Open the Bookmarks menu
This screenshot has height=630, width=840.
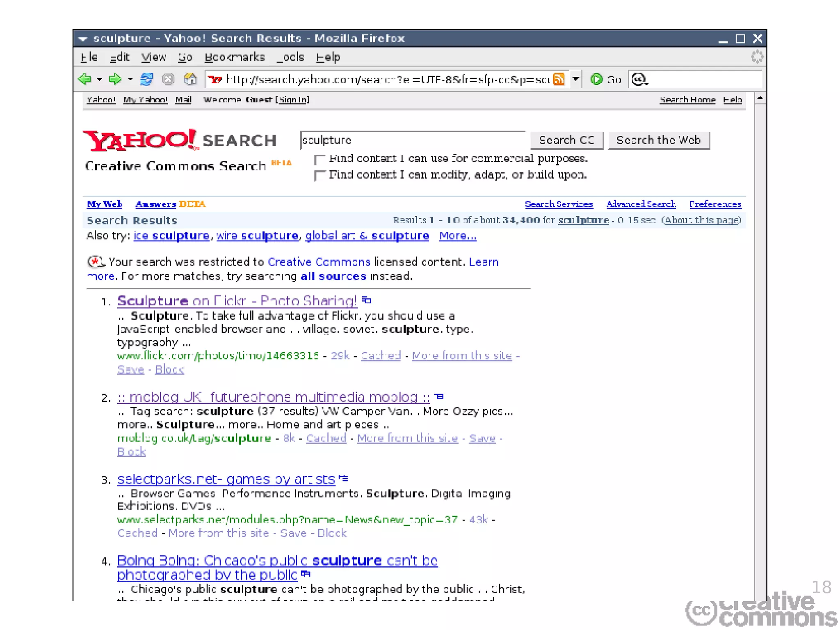click(235, 57)
